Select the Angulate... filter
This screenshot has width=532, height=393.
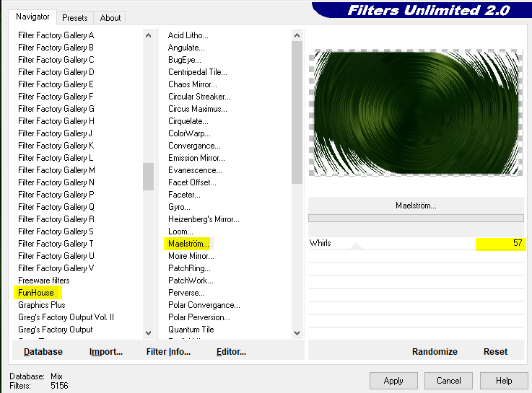click(186, 48)
